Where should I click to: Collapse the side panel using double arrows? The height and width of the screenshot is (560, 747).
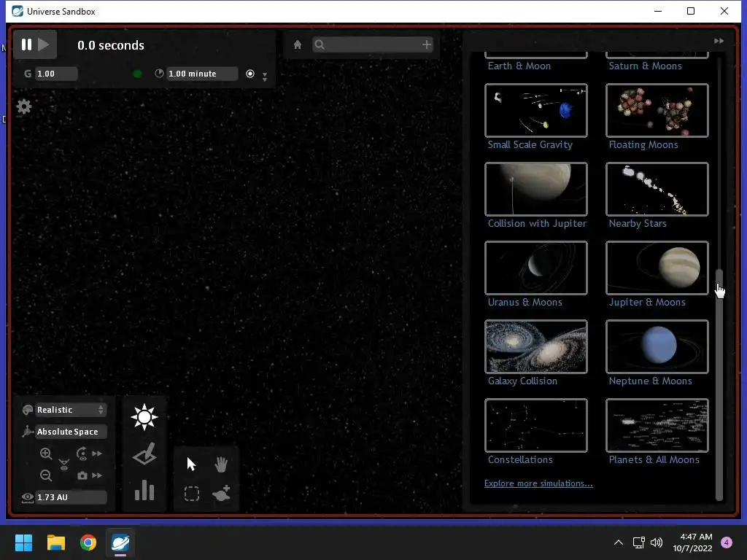[x=719, y=41]
